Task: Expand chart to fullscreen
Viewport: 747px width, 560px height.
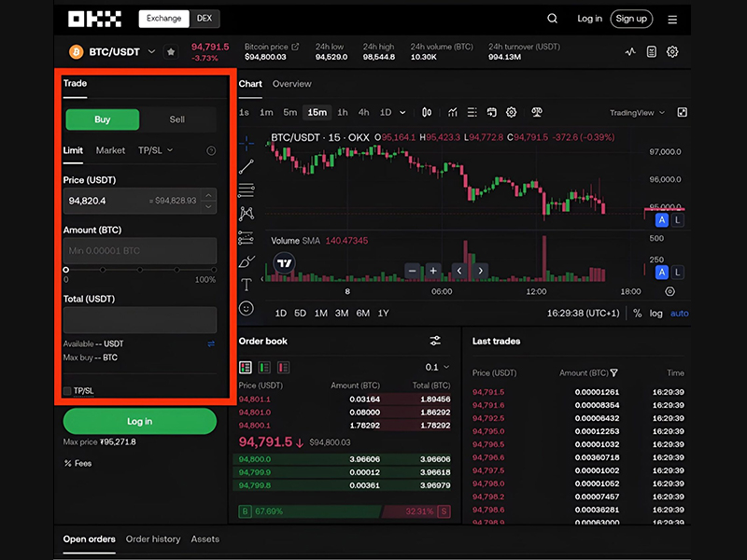Action: click(683, 112)
